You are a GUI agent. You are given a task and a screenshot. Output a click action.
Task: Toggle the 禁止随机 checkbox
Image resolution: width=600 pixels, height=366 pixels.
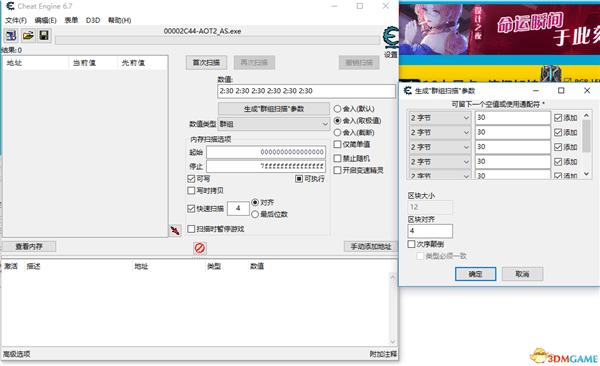[x=352, y=158]
